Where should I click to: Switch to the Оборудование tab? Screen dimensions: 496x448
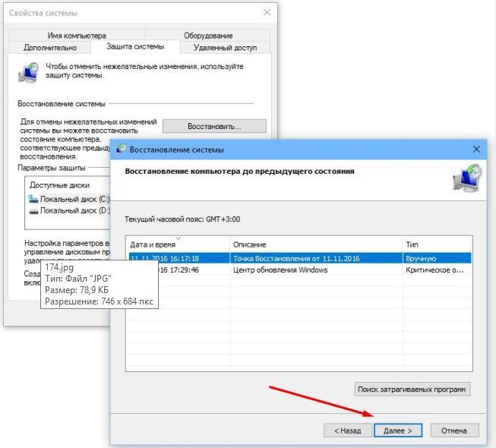208,36
